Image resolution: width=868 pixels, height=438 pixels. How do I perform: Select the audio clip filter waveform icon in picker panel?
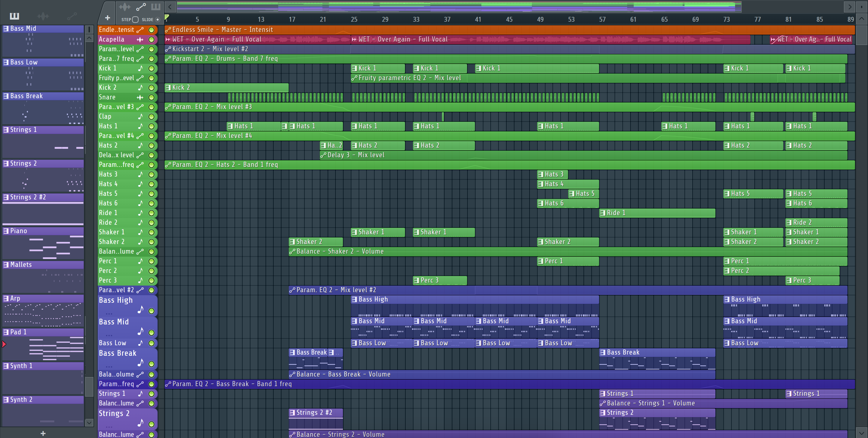coord(43,16)
